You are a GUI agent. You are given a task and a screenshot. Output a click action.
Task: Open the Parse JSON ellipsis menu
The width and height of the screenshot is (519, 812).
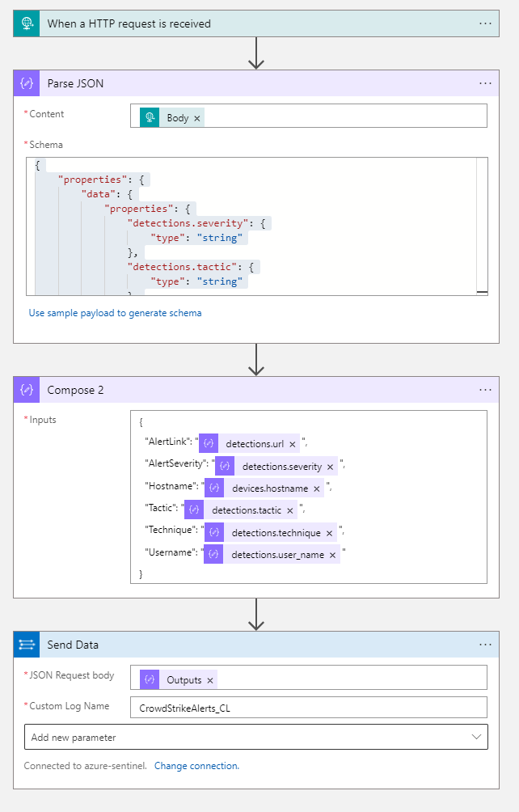pos(485,83)
